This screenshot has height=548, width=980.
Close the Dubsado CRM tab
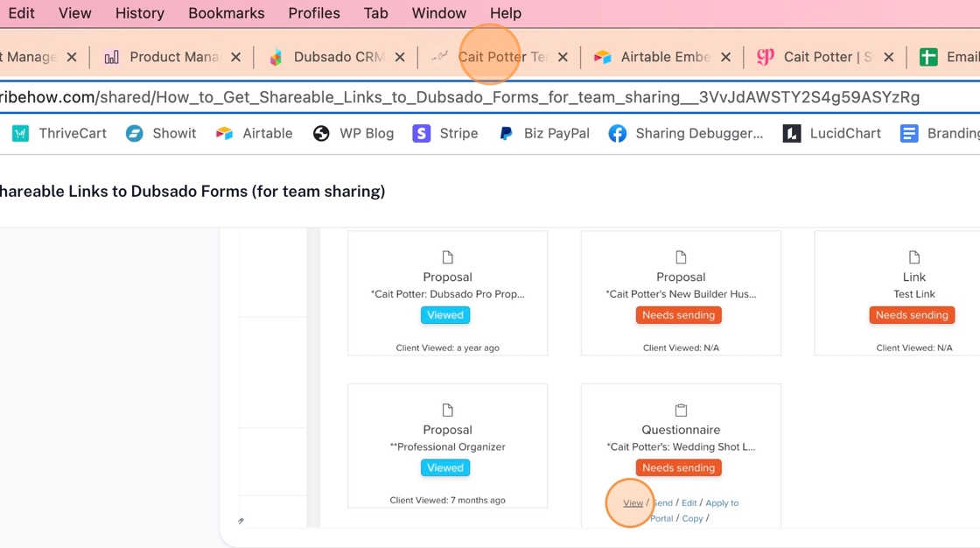pyautogui.click(x=400, y=57)
